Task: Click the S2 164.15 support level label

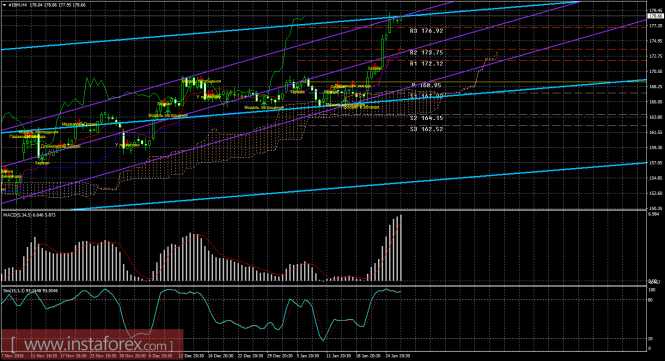Action: [x=426, y=118]
